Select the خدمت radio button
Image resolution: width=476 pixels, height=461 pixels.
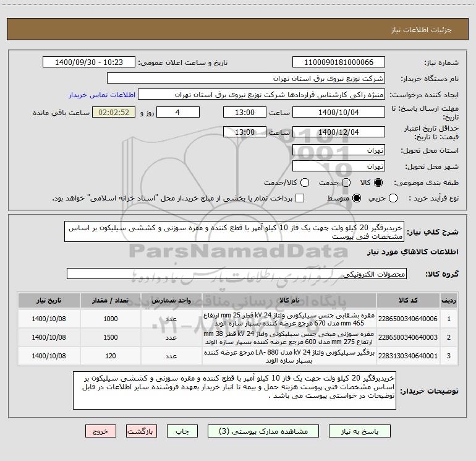(346, 183)
